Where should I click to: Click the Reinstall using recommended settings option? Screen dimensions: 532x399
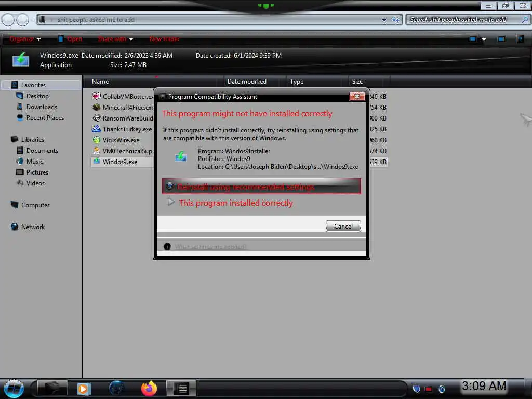[x=261, y=187]
